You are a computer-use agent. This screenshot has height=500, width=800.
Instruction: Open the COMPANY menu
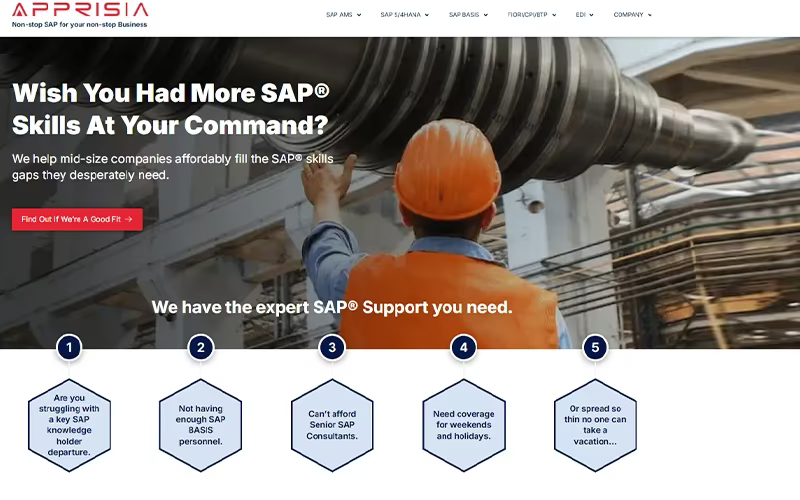coord(629,15)
